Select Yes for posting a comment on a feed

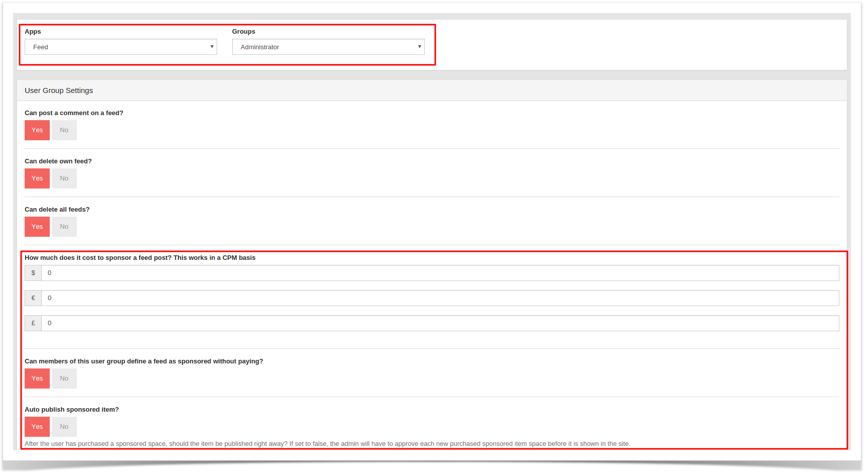37,130
